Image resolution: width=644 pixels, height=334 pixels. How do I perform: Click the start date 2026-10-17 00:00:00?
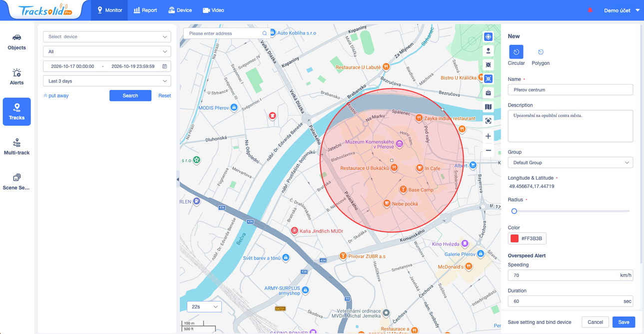coord(72,66)
